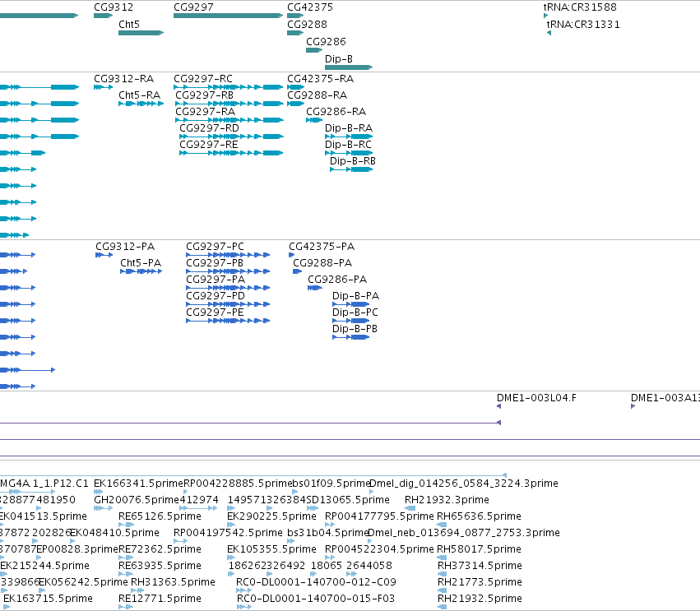Select the CG9297-PA protein label
The height and width of the screenshot is (611, 700).
[216, 280]
